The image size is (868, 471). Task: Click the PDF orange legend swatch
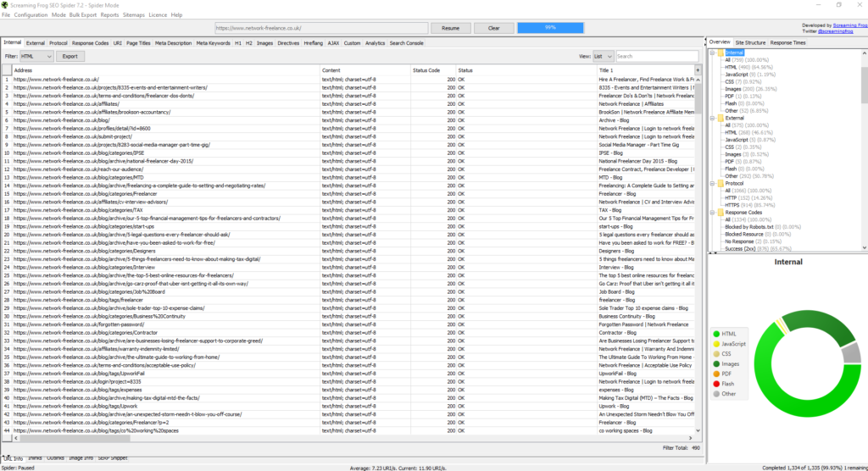(716, 374)
